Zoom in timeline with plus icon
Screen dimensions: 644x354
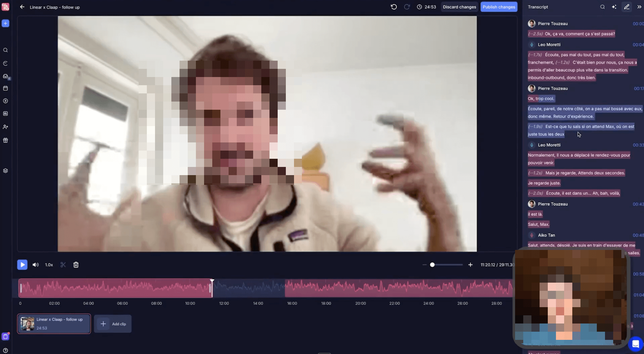[x=470, y=265]
